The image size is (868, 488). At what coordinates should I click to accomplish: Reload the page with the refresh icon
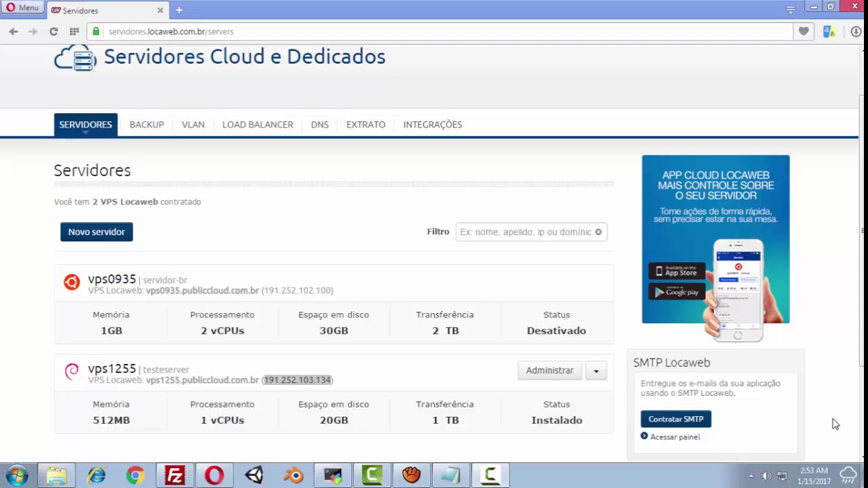tap(54, 31)
